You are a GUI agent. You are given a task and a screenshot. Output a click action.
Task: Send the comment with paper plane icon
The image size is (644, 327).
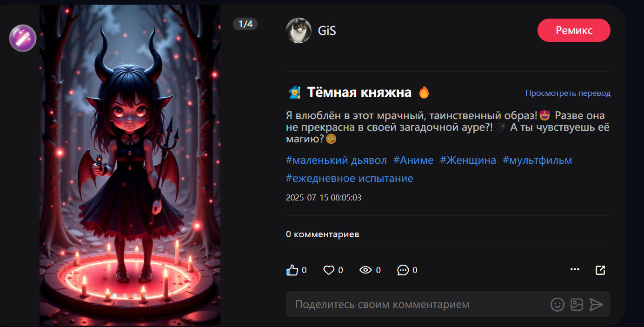click(x=596, y=305)
